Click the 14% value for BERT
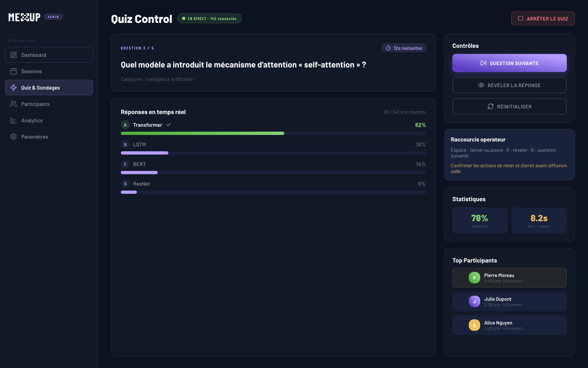This screenshot has width=588, height=368. (x=421, y=164)
